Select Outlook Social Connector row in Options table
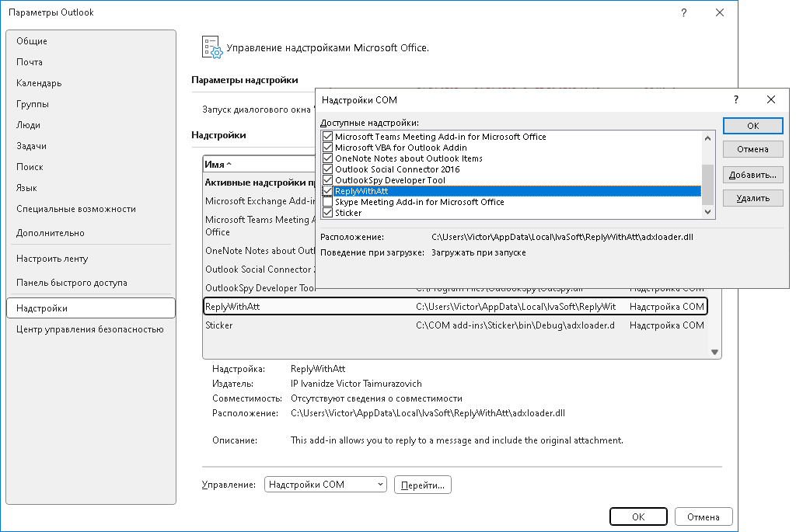The image size is (796, 532). (x=260, y=269)
